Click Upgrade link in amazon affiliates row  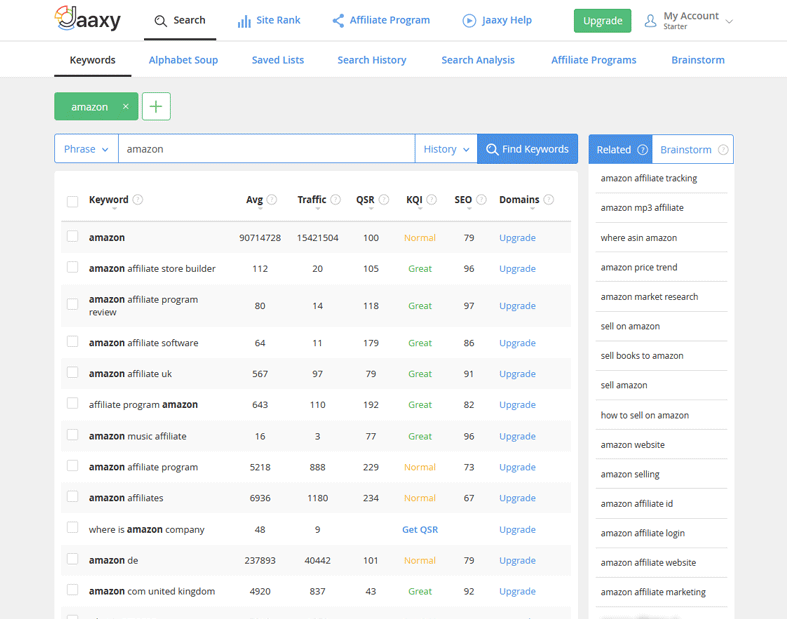[517, 498]
